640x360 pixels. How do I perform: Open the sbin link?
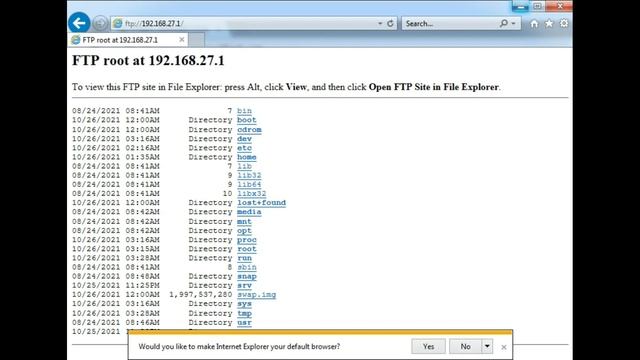(x=247, y=267)
